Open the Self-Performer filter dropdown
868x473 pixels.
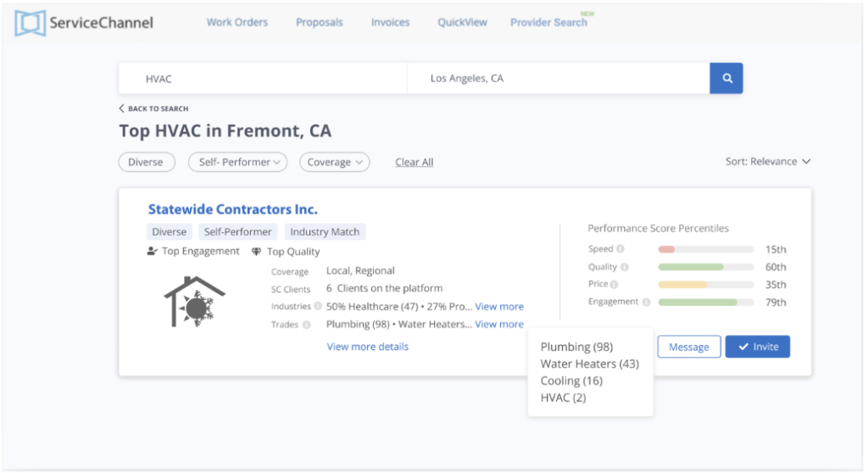click(237, 162)
